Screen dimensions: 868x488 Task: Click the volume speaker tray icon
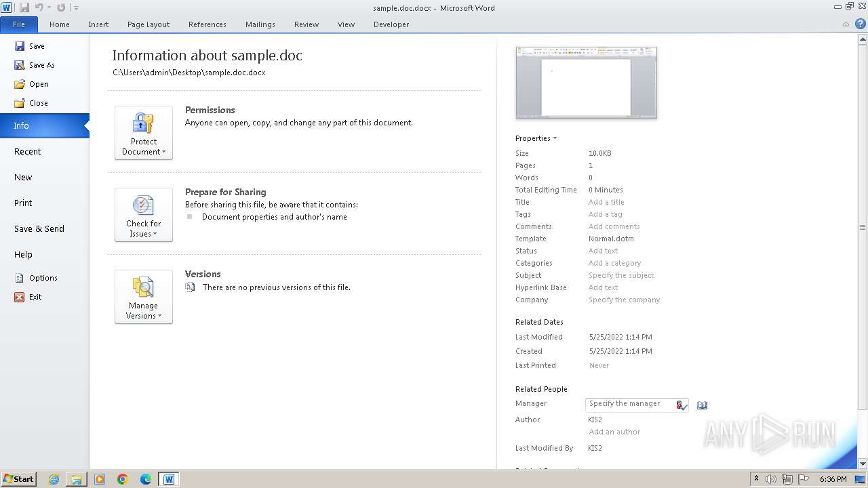coord(771,479)
